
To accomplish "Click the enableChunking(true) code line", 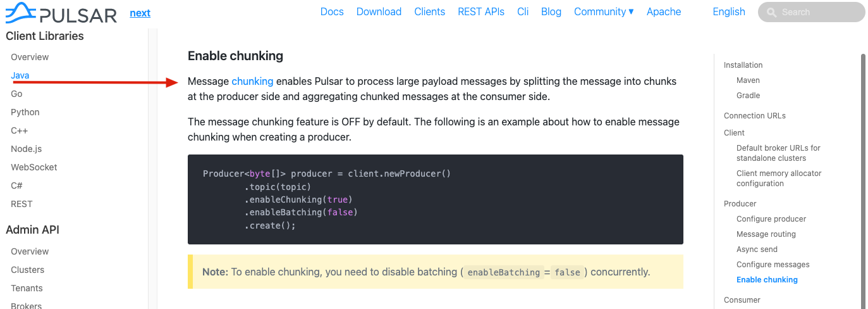I will coord(298,199).
